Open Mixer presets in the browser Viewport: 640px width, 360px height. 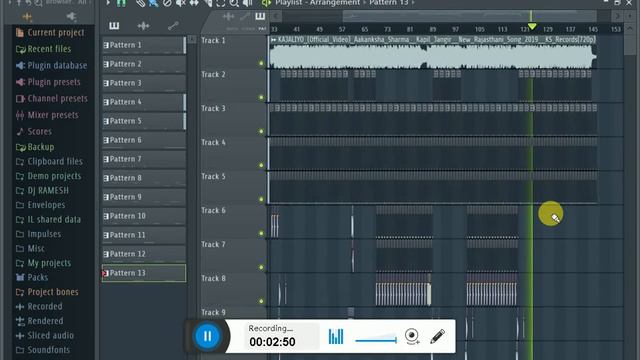(x=47, y=115)
